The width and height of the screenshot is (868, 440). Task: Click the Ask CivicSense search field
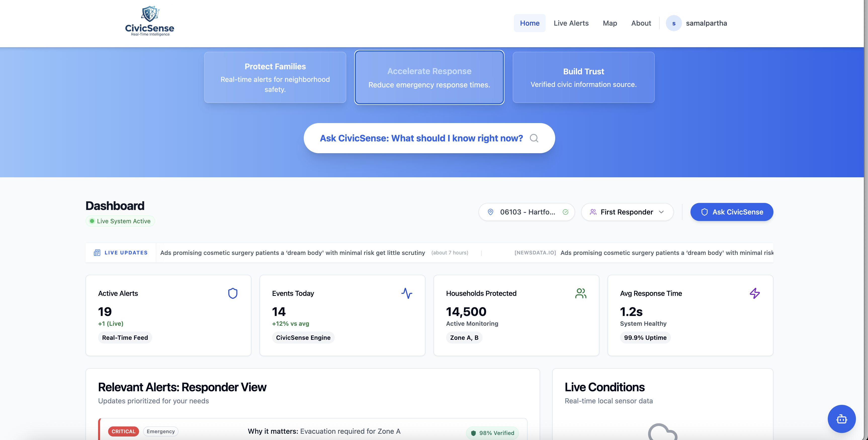pyautogui.click(x=421, y=138)
